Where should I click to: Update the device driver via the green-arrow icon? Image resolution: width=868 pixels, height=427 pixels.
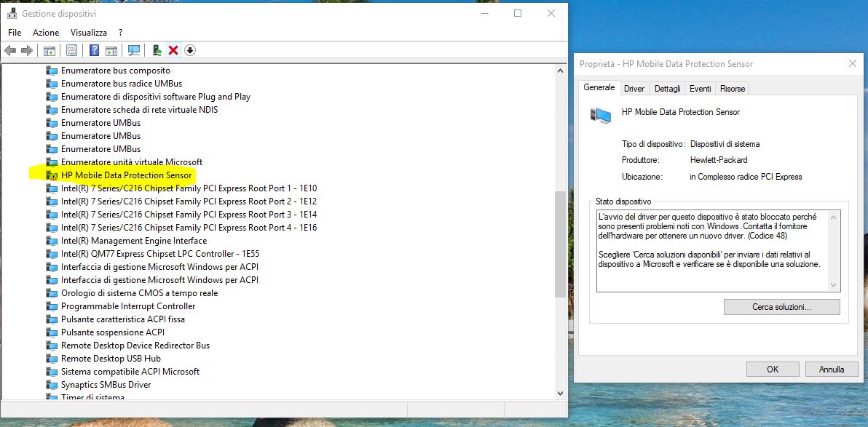click(x=157, y=50)
